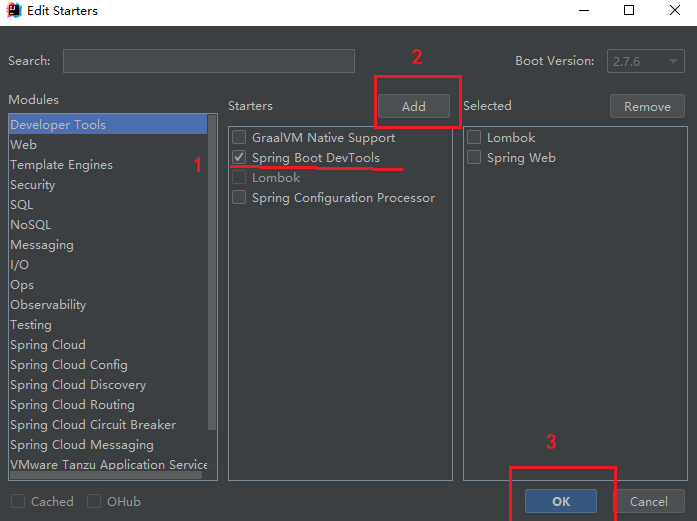Minimize the Edit Starters window

coord(584,10)
